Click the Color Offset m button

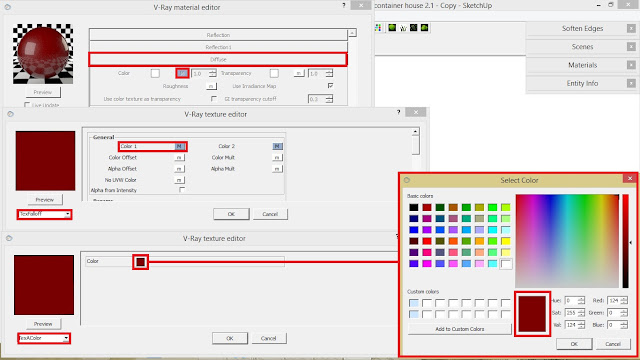click(179, 158)
